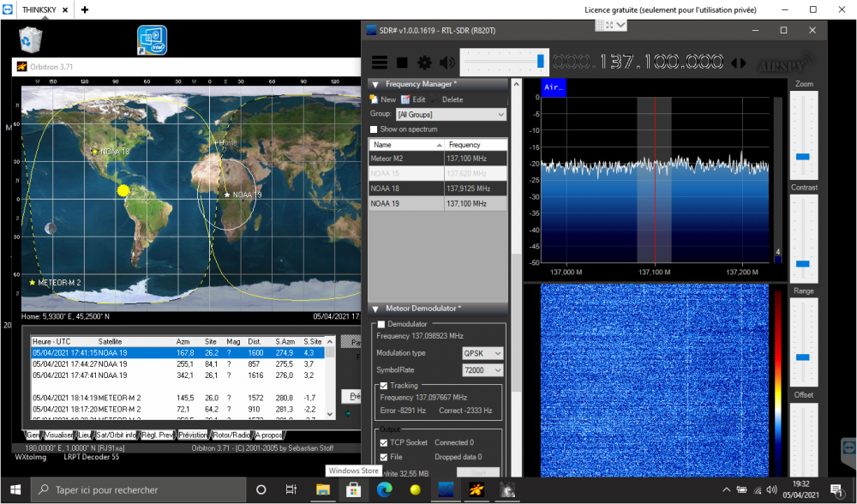Click the yellow sun marker on map

[123, 190]
